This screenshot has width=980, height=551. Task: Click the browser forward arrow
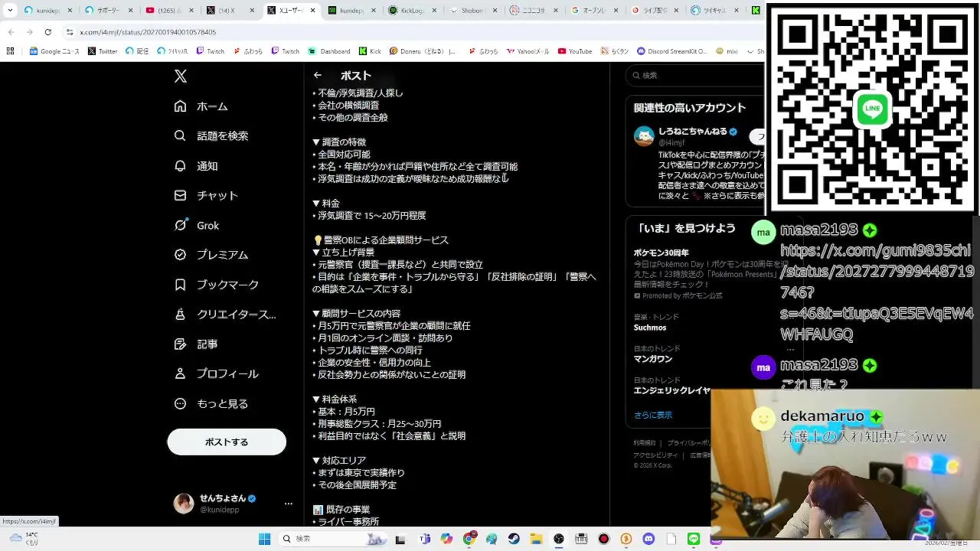[29, 32]
